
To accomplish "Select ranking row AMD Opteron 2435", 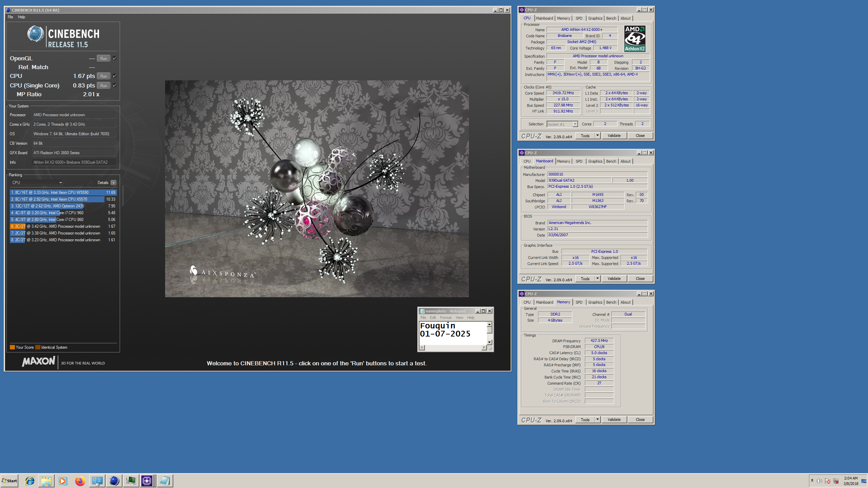I will coord(63,206).
